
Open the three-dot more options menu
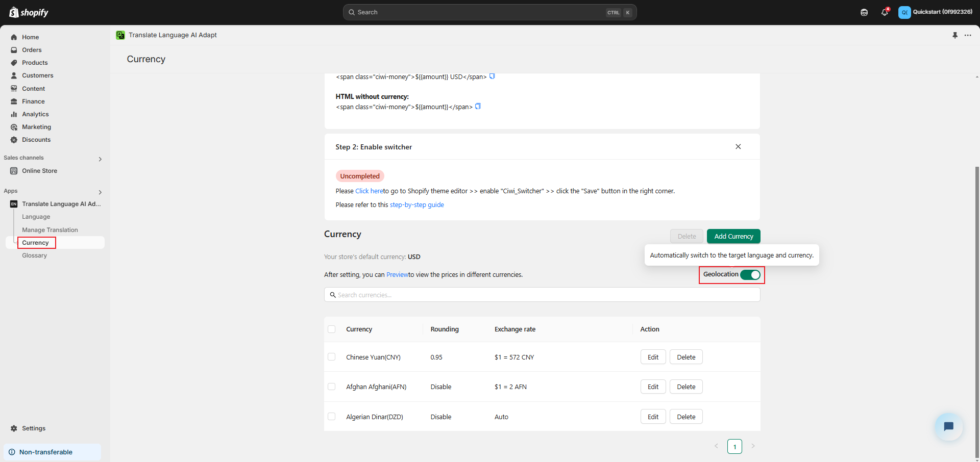pos(968,35)
